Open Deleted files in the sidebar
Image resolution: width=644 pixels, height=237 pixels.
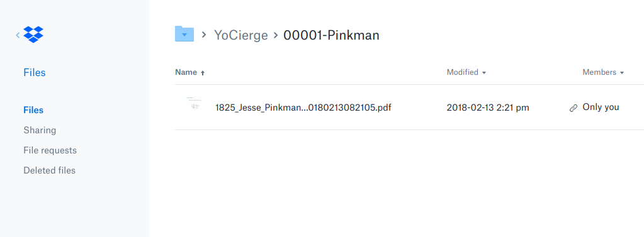[x=49, y=170]
